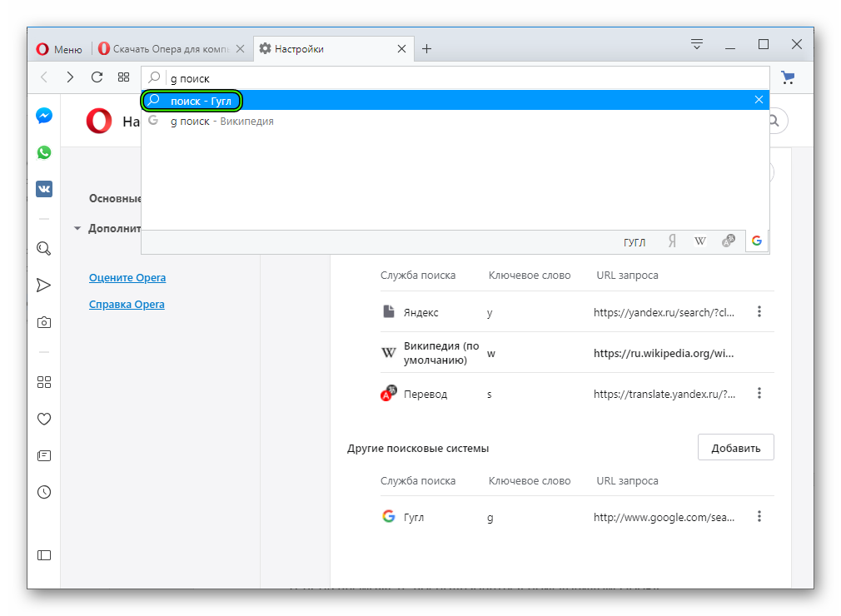Click the yandex.ru search URL
The height and width of the screenshot is (616, 841).
tap(664, 312)
